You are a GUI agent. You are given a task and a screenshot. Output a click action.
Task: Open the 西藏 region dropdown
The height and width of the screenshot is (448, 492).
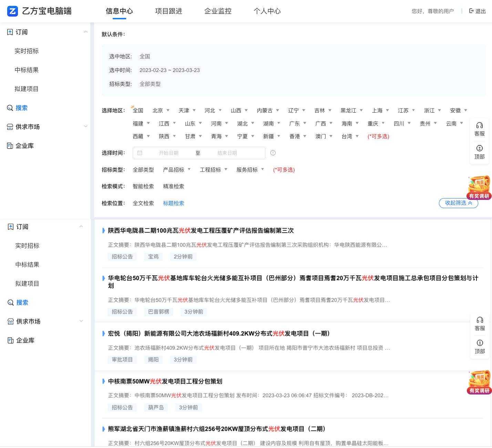tap(141, 136)
